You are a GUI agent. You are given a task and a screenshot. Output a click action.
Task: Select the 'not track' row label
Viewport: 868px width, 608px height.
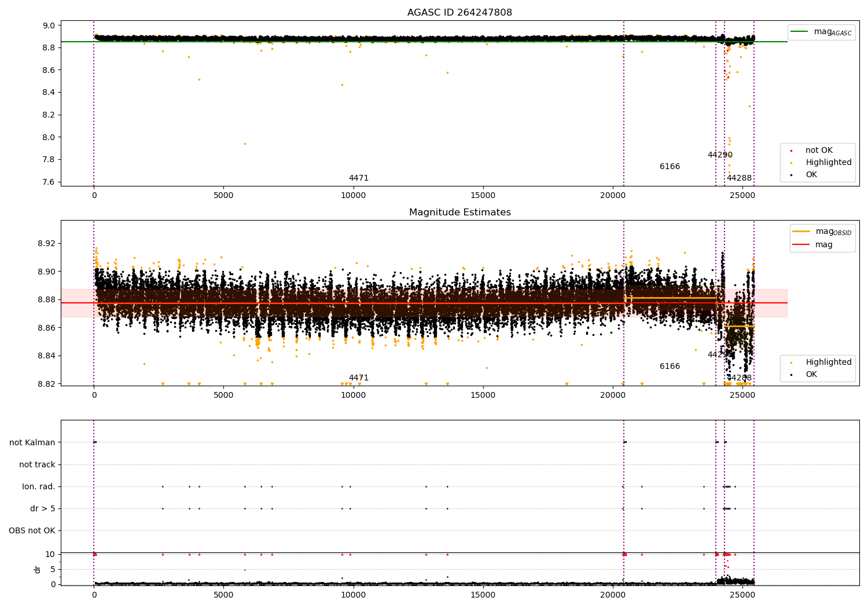(37, 464)
